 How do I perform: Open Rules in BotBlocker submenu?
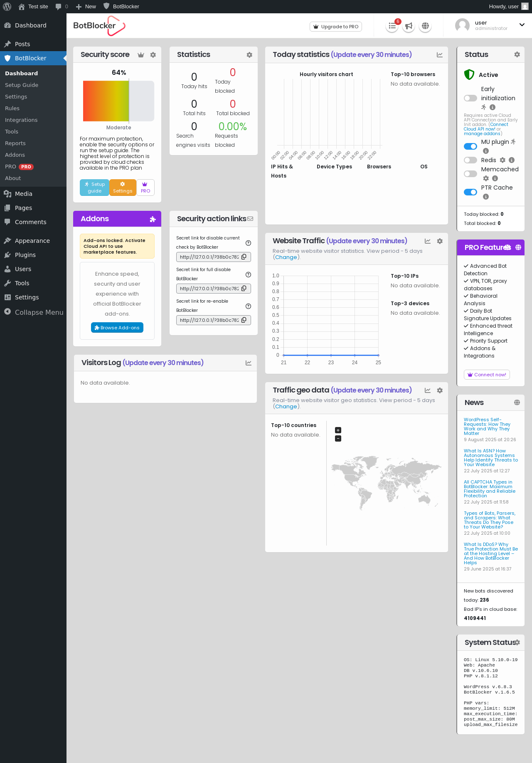tap(12, 108)
